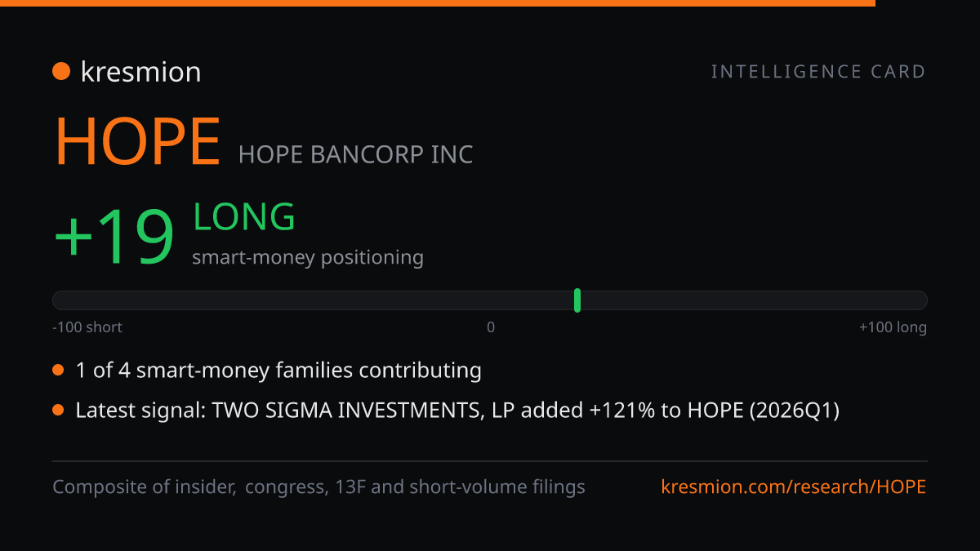Click the Composite of insider, congress footer text

[318, 487]
